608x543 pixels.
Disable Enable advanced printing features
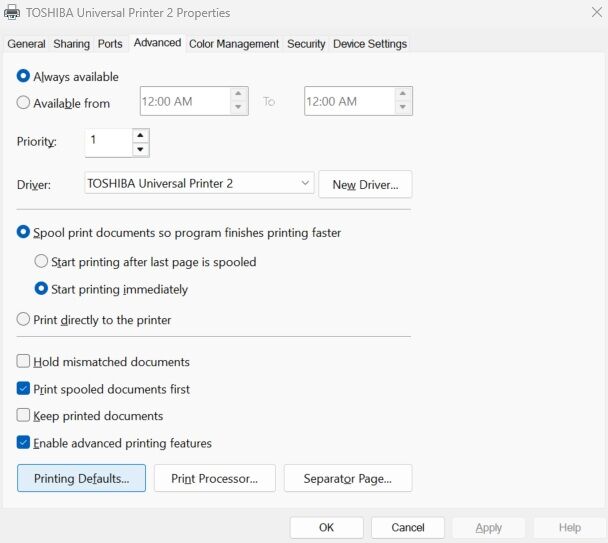[x=24, y=443]
